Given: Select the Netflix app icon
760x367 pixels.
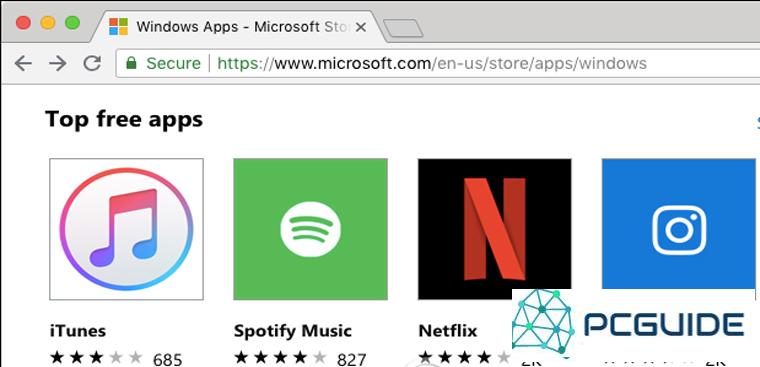Looking at the screenshot, I should [x=494, y=229].
